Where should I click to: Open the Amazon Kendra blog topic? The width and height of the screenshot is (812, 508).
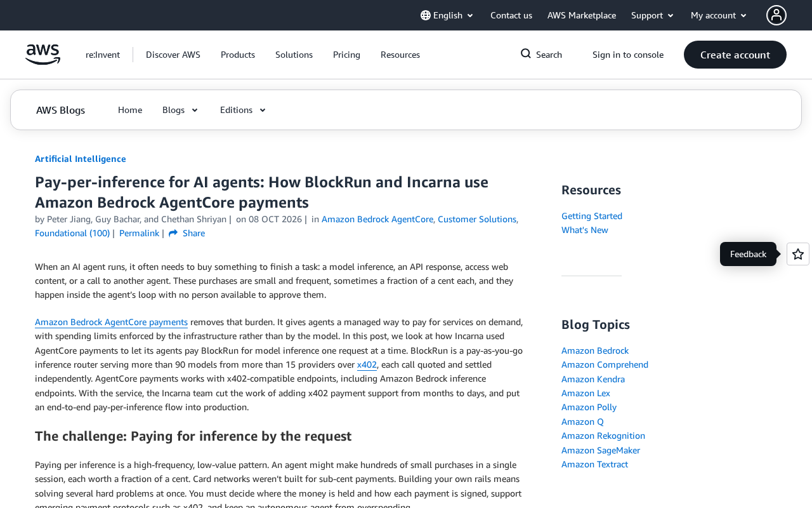tap(593, 379)
